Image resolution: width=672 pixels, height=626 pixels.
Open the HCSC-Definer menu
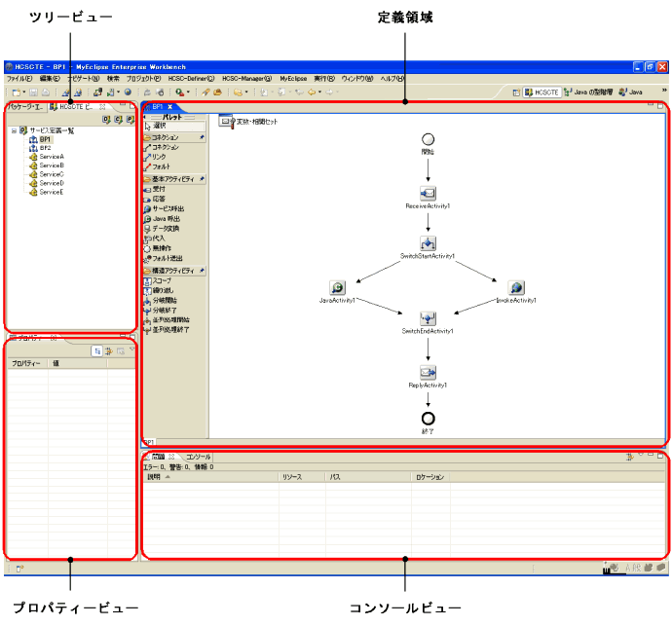click(191, 79)
